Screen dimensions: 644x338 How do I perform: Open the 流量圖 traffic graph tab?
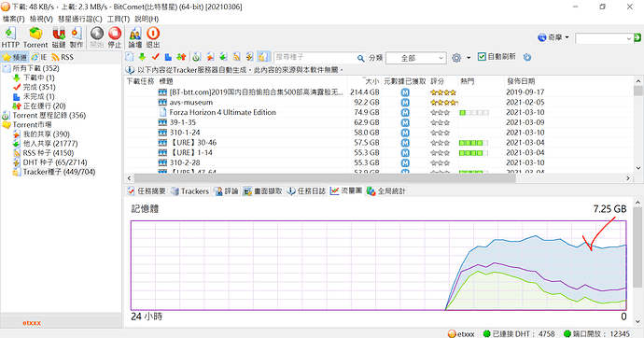click(x=346, y=191)
